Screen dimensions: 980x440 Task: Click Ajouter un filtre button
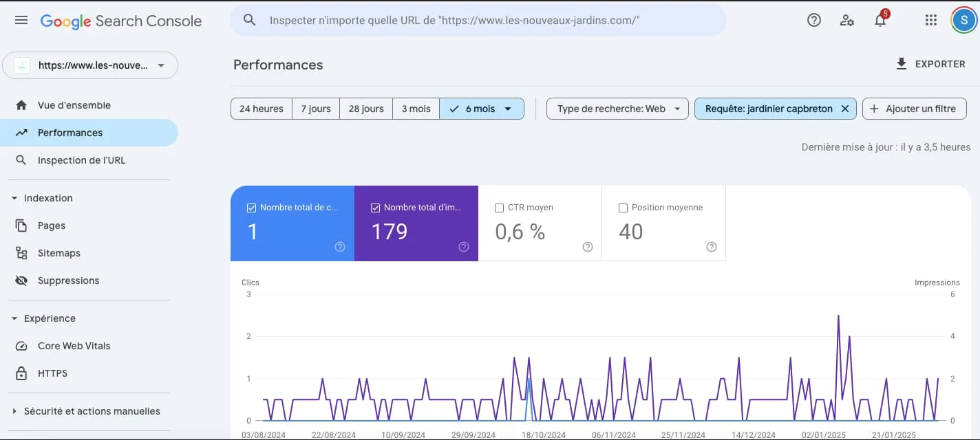coord(914,109)
